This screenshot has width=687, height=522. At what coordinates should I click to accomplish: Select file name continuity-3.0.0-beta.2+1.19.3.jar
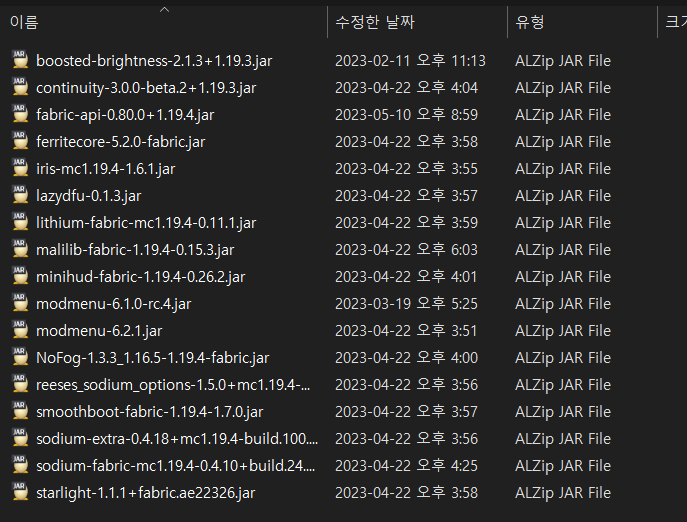point(146,88)
